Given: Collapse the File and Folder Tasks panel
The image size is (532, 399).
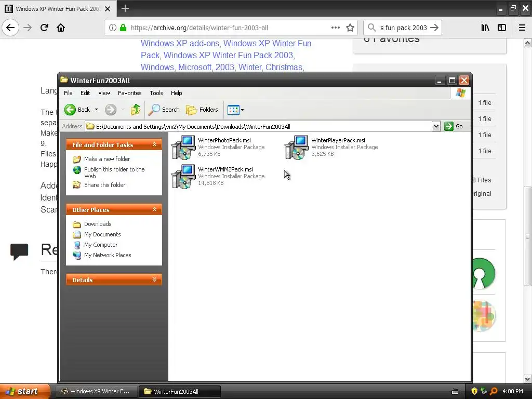Looking at the screenshot, I should (154, 144).
